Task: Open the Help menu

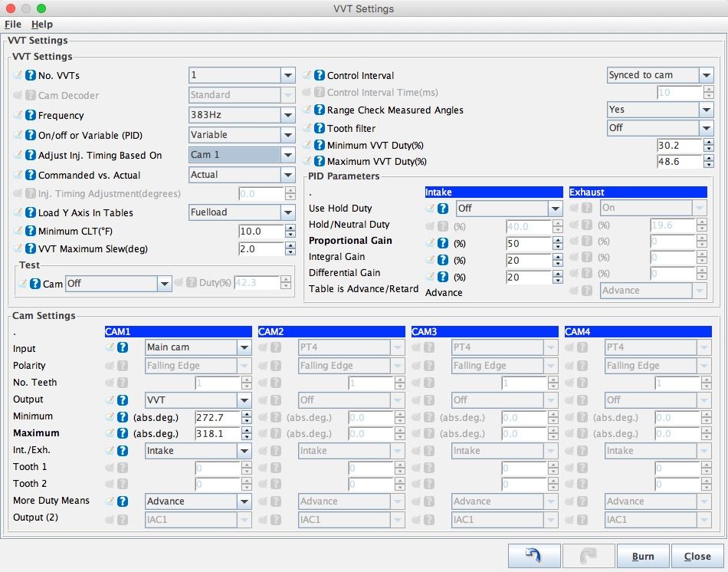Action: coord(42,25)
